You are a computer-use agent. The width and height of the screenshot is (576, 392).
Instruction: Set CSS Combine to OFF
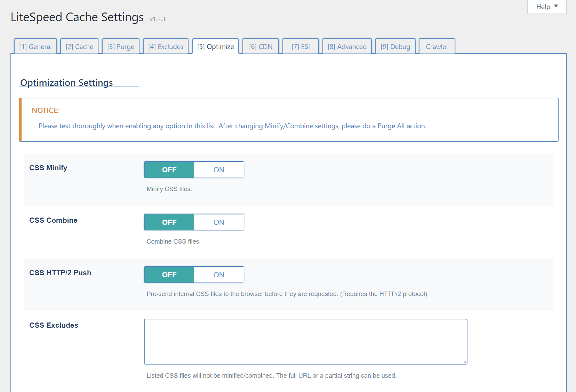(x=169, y=222)
